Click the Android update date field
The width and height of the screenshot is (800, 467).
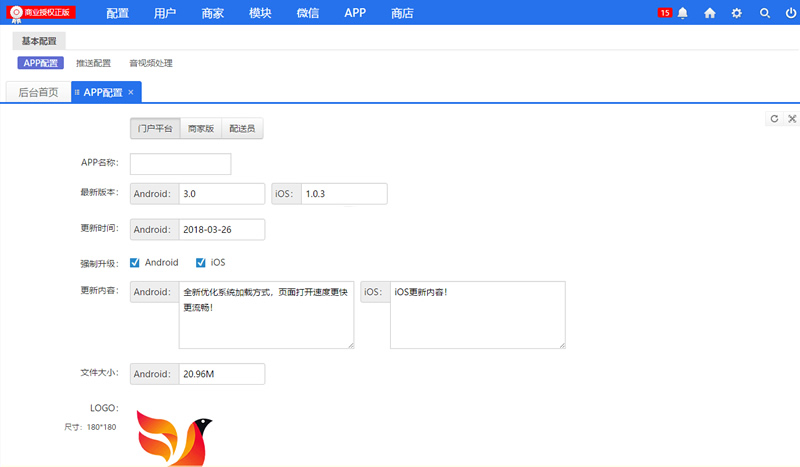coord(222,229)
